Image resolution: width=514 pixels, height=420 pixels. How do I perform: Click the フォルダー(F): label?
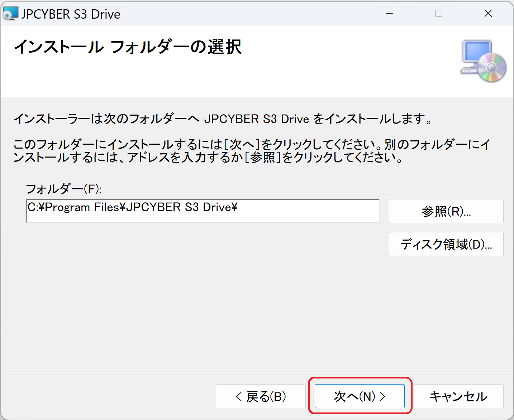click(63, 189)
